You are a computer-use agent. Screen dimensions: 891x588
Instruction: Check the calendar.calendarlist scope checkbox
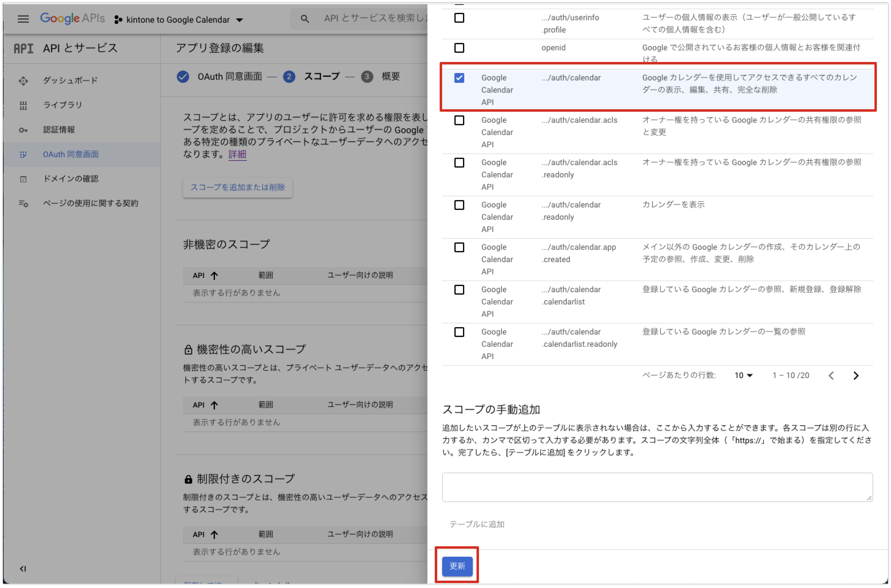(x=459, y=290)
